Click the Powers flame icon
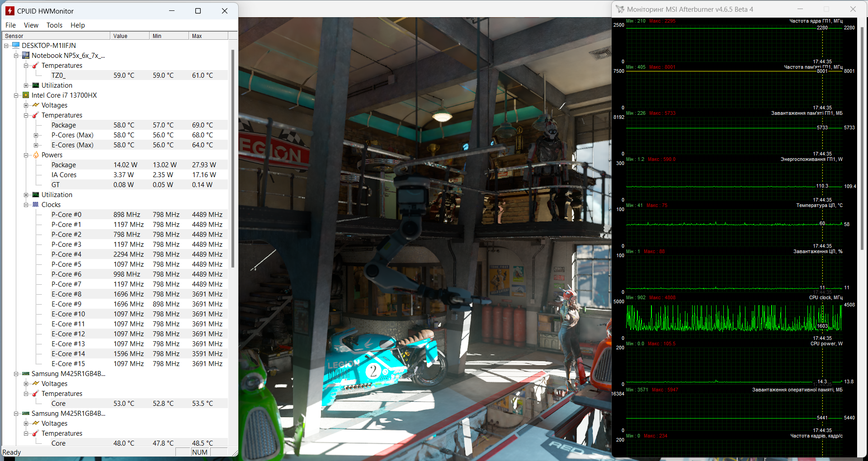868x461 pixels. click(36, 155)
